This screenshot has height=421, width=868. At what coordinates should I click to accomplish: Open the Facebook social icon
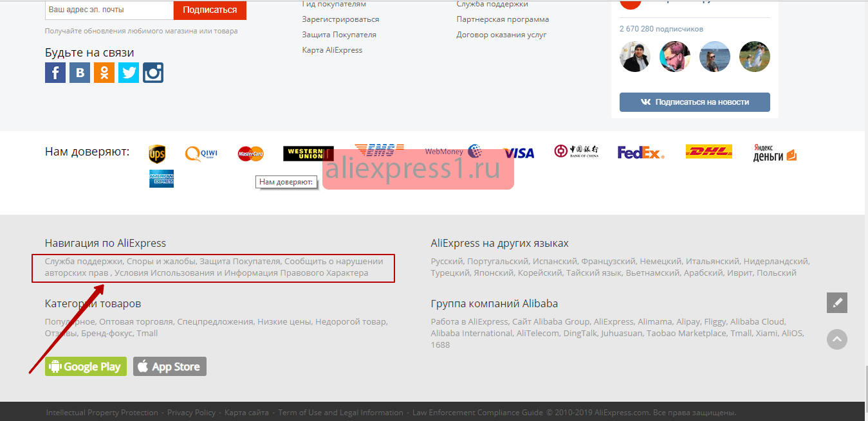pos(55,73)
